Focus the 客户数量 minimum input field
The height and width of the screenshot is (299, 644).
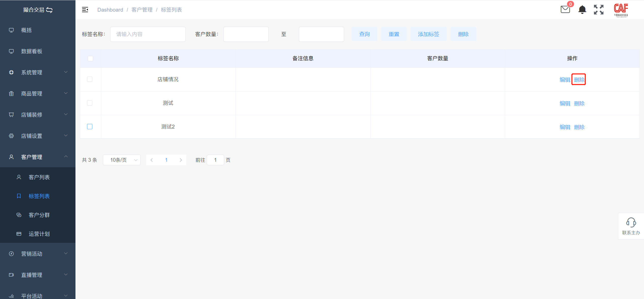pos(246,34)
